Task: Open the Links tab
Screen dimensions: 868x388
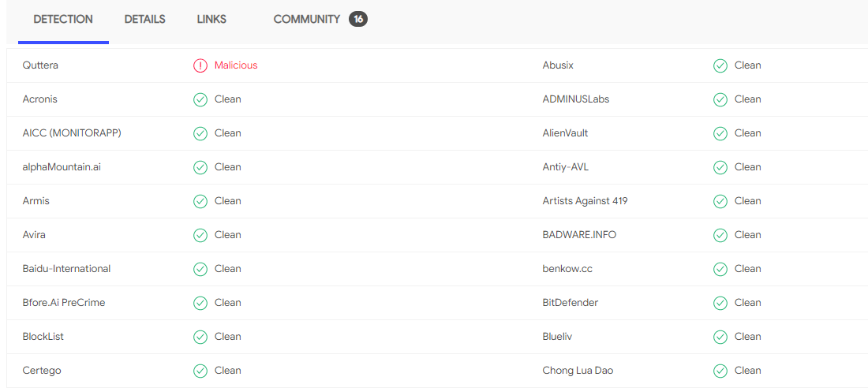Action: point(211,20)
